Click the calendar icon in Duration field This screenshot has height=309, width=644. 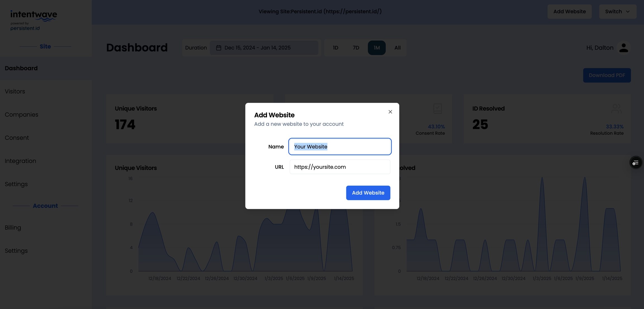(x=219, y=48)
